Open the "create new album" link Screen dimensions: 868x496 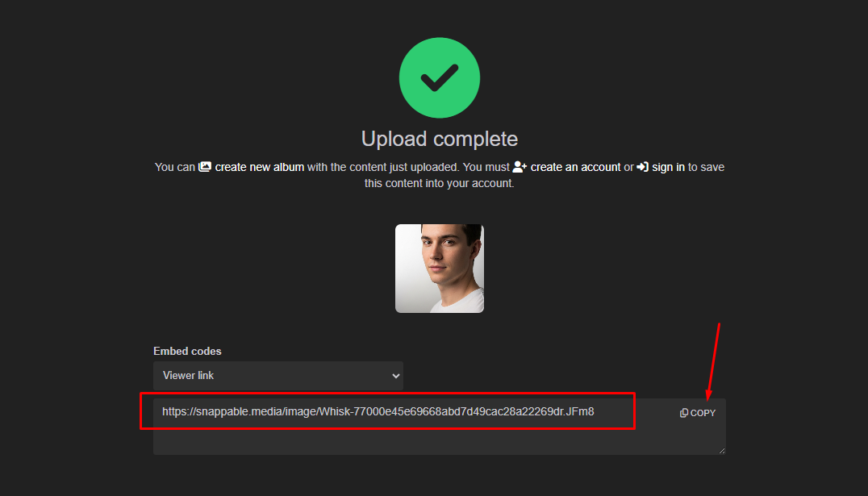tap(260, 167)
